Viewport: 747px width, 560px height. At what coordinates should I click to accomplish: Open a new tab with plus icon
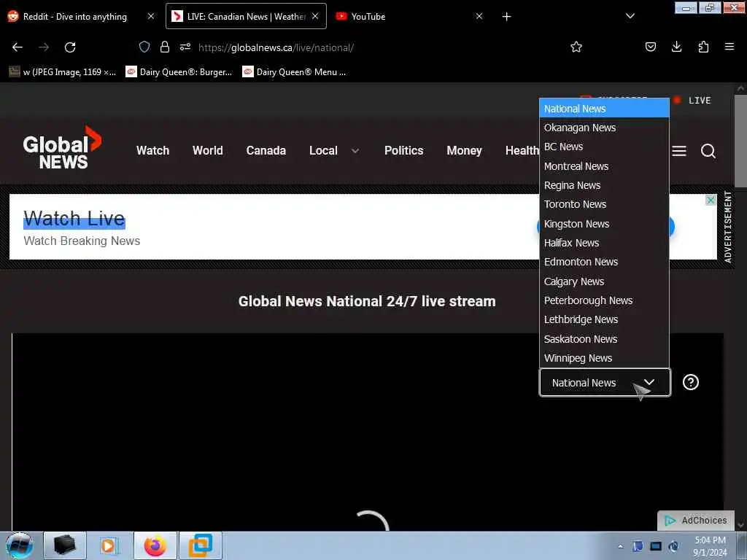506,17
